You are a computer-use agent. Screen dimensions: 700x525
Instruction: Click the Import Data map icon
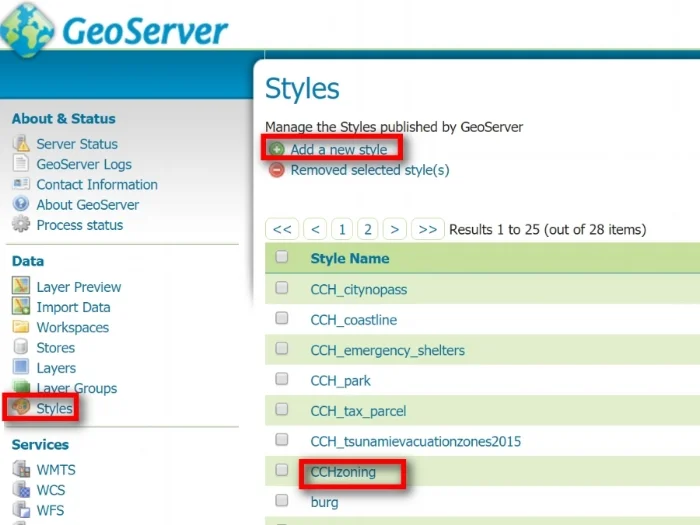click(x=21, y=306)
